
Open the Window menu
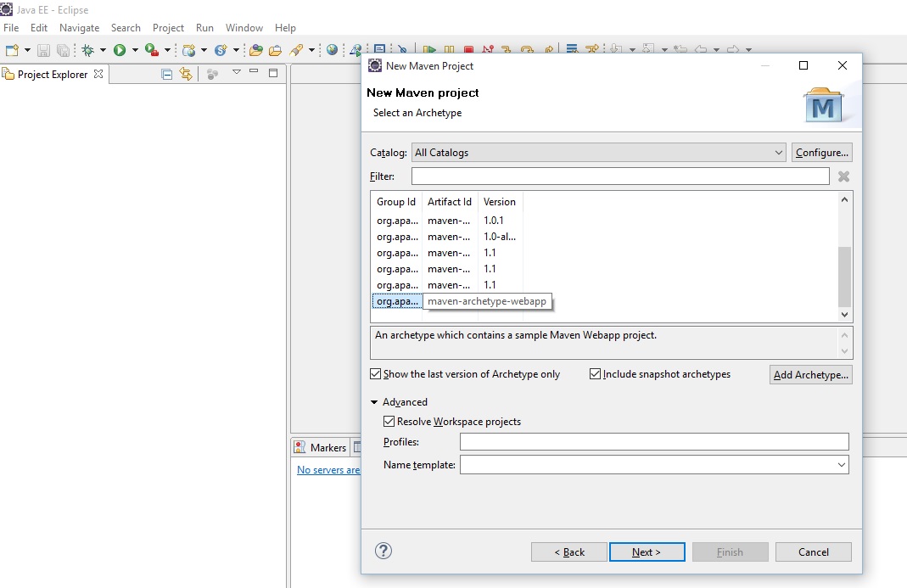click(244, 28)
